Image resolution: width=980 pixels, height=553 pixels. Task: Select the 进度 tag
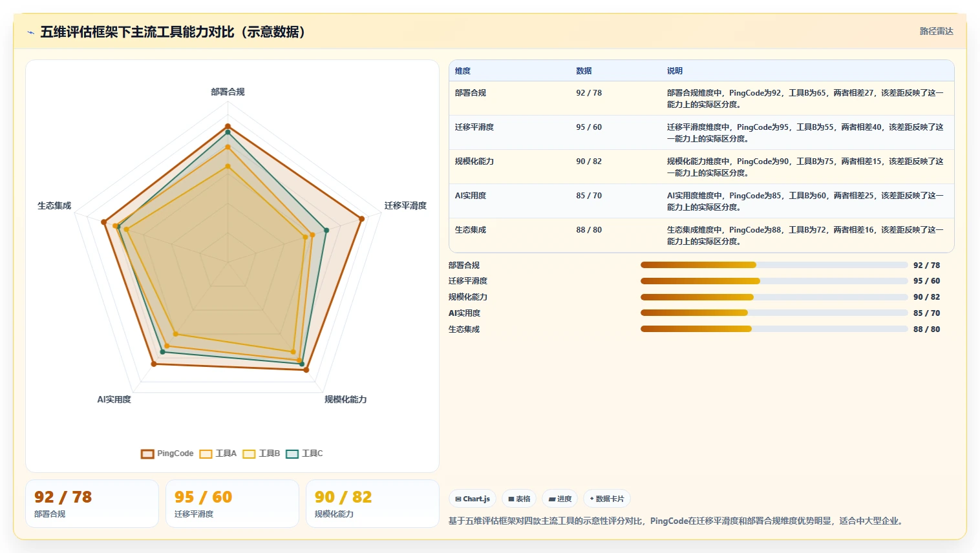[560, 499]
